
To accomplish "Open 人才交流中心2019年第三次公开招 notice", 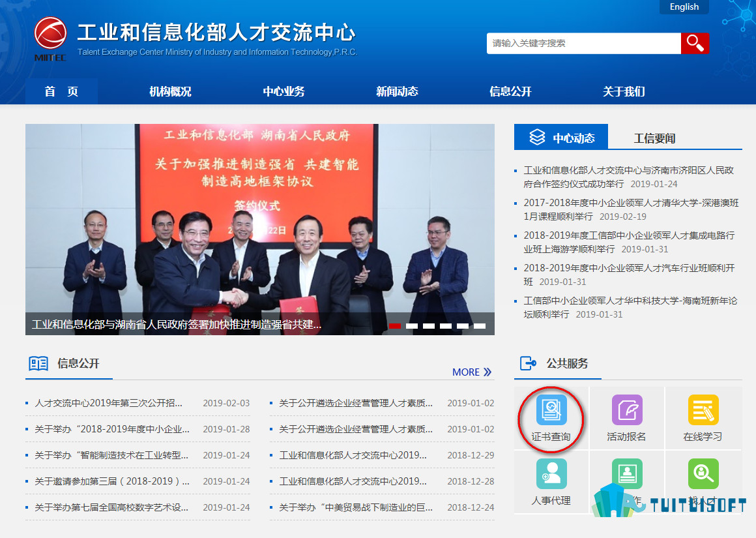I will click(x=108, y=403).
